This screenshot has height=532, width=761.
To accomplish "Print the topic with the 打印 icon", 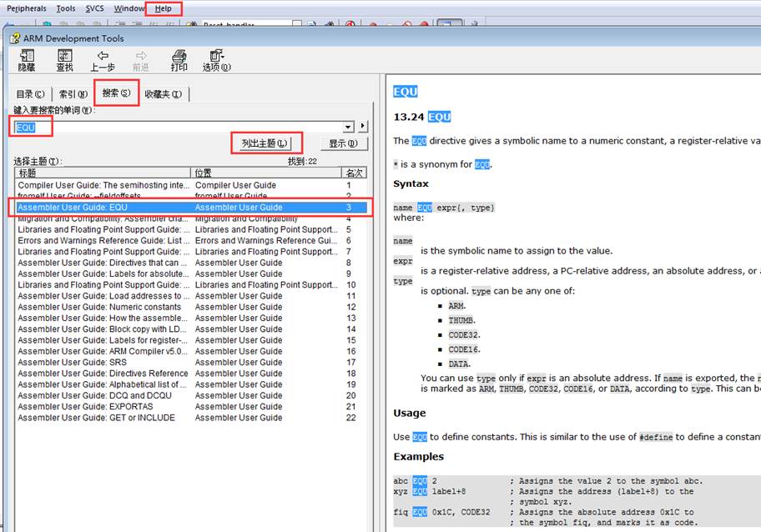I will point(179,61).
